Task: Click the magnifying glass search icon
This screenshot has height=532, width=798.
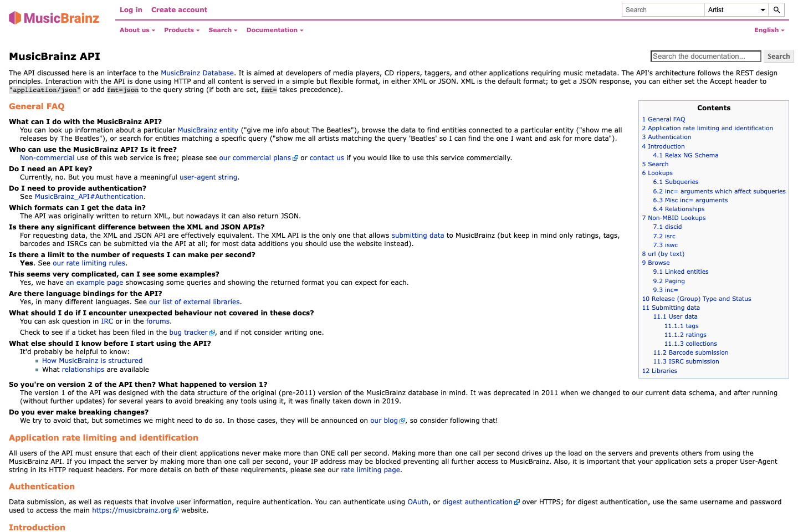Action: click(x=776, y=9)
